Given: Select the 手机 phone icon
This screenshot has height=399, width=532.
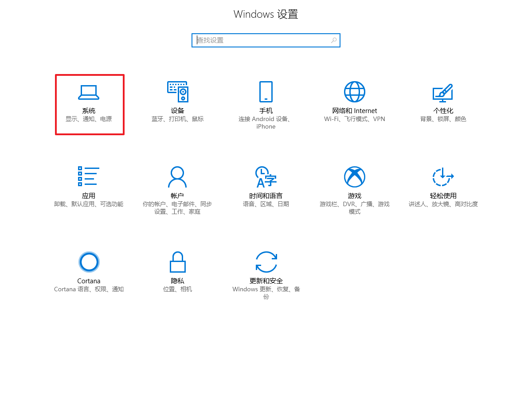Looking at the screenshot, I should coord(266,92).
